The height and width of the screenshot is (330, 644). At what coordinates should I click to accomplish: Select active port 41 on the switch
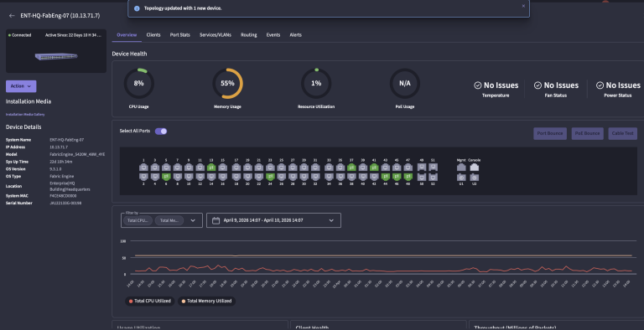374,168
